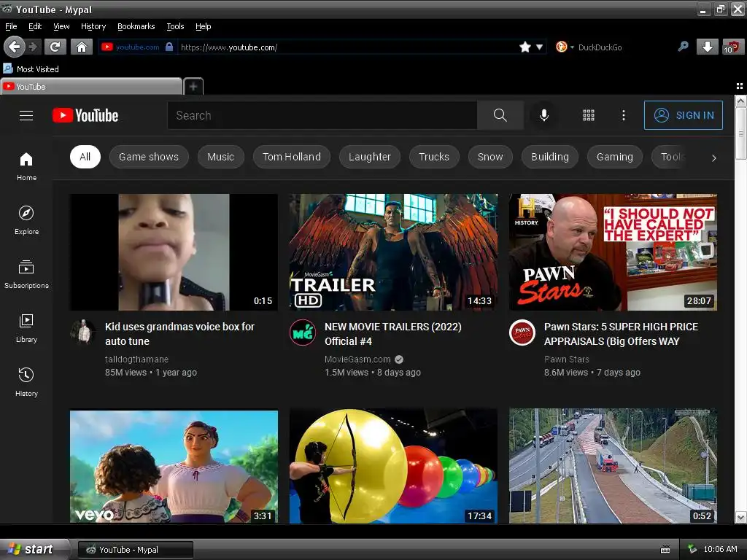This screenshot has width=747, height=560.
Task: Select the Tom Holland filter chip
Action: point(292,157)
